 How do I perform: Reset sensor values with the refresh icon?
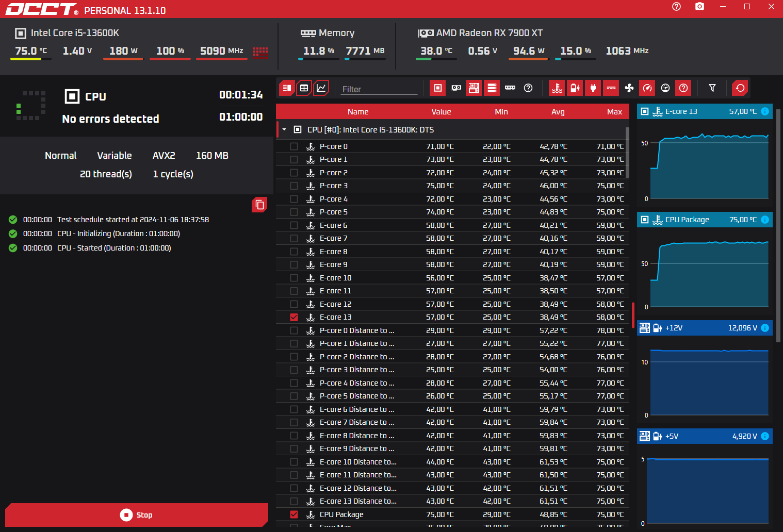[740, 88]
